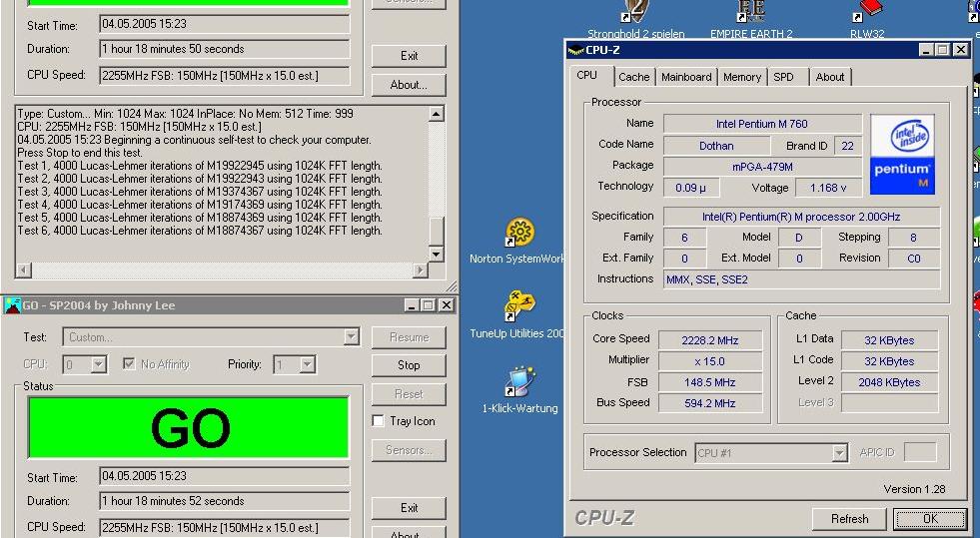980x538 pixels.
Task: Click the Multiplier value x 15.0
Action: click(x=710, y=361)
